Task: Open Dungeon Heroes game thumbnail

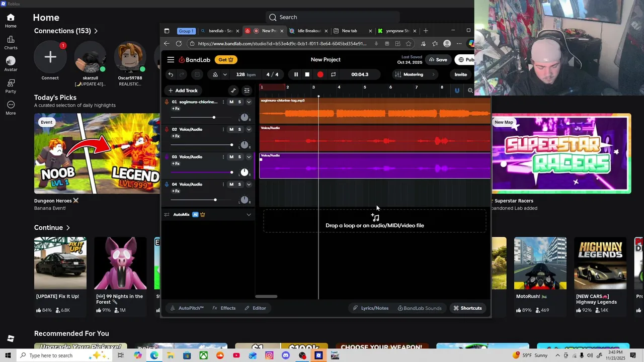Action: (x=97, y=153)
